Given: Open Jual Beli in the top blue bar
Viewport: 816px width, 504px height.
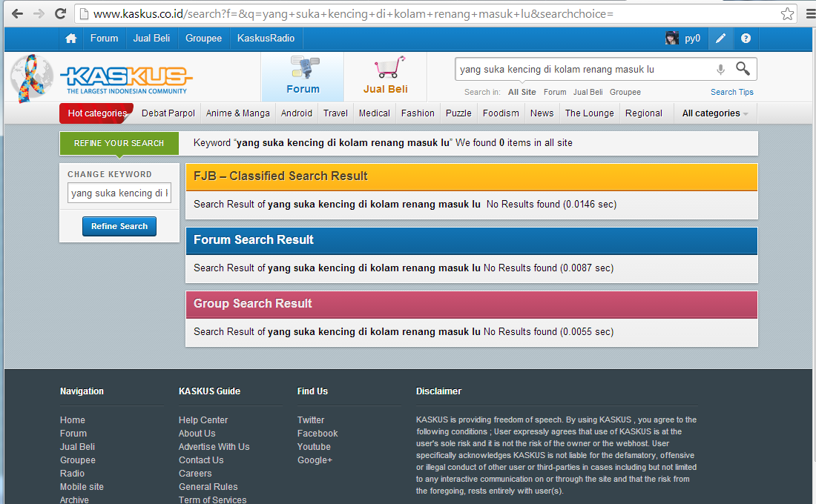Looking at the screenshot, I should tap(151, 39).
